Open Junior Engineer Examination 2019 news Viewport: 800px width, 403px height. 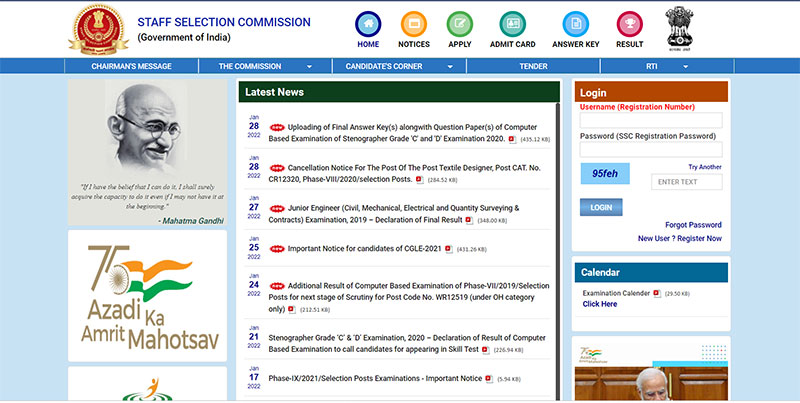point(394,214)
